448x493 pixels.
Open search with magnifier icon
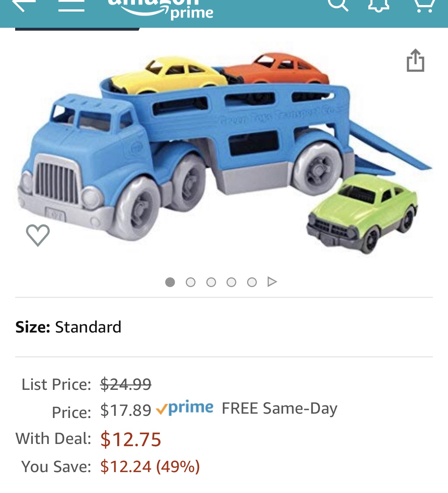pyautogui.click(x=338, y=5)
